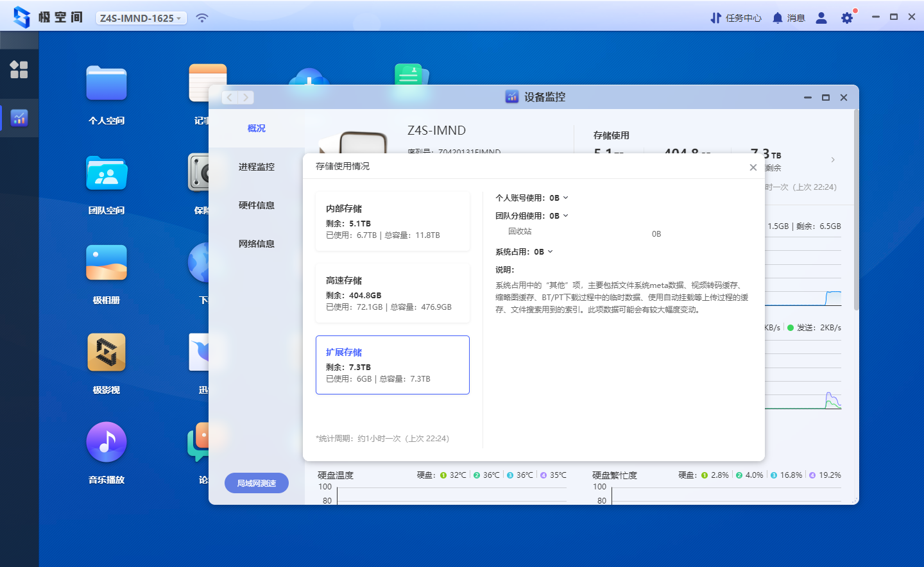Viewport: 924px width, 567px height.
Task: Click the 局域网测速 button
Action: pyautogui.click(x=257, y=483)
